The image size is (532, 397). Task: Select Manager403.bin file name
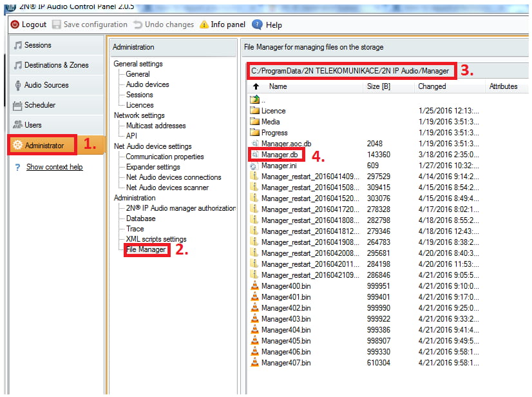coord(286,319)
